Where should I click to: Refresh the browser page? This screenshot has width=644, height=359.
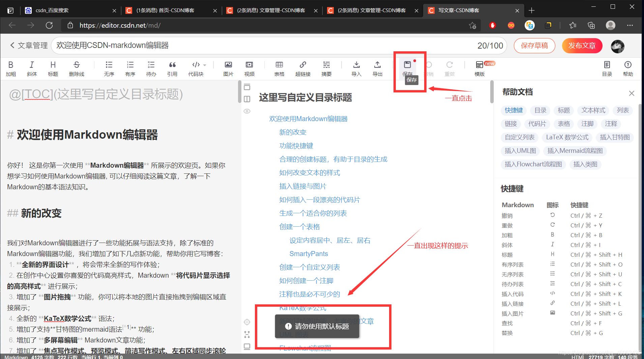(49, 25)
